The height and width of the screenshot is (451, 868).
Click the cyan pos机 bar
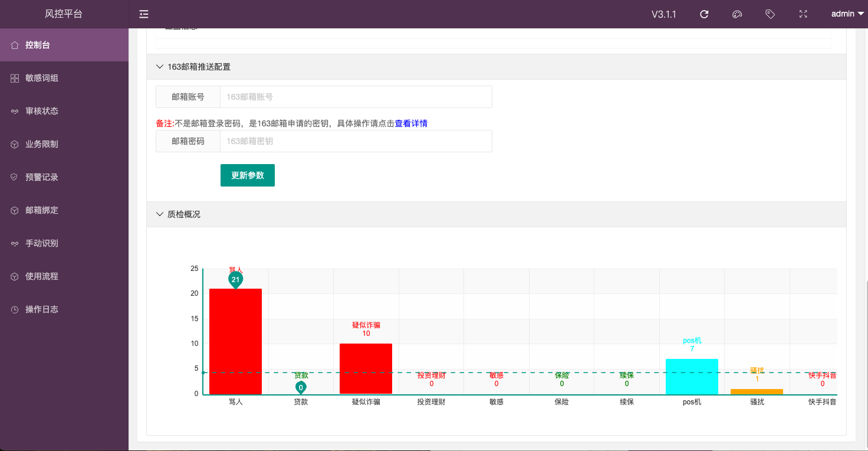692,377
